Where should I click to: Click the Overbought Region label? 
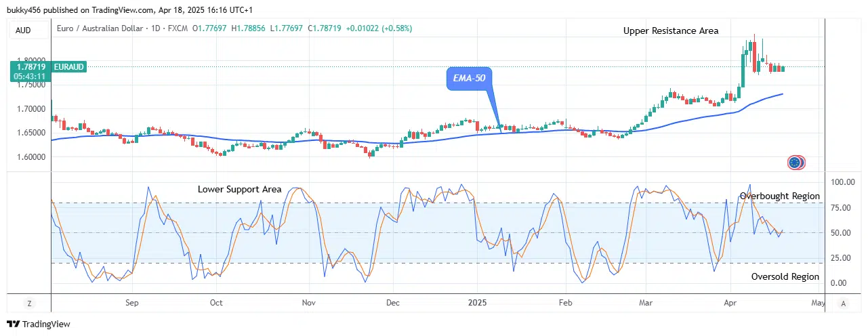779,196
